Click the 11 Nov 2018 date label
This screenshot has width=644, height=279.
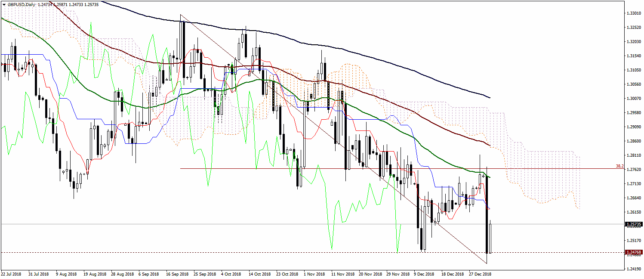pos(343,274)
